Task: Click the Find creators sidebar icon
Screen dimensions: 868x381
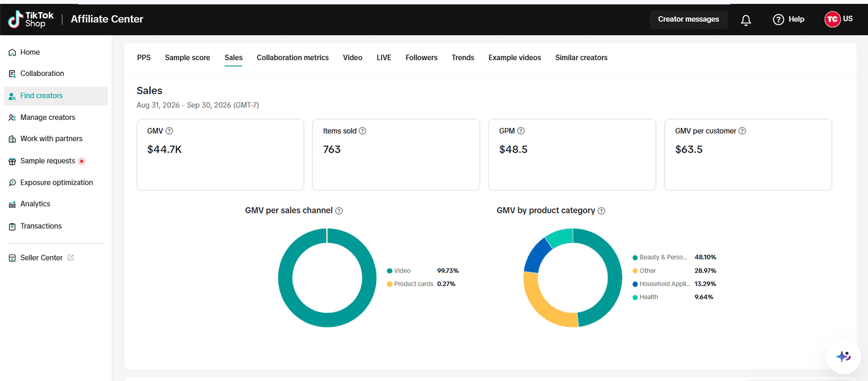Action: coord(12,96)
